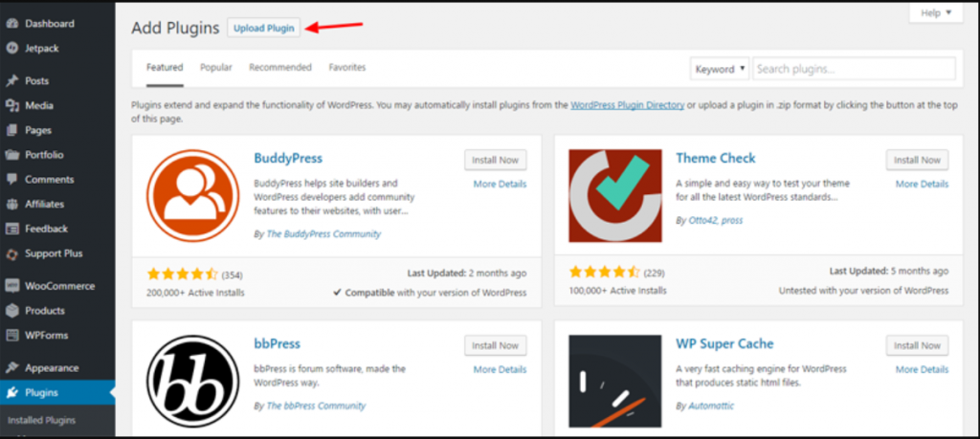This screenshot has width=980, height=439.
Task: Open the Otto42 author link
Action: 702,220
